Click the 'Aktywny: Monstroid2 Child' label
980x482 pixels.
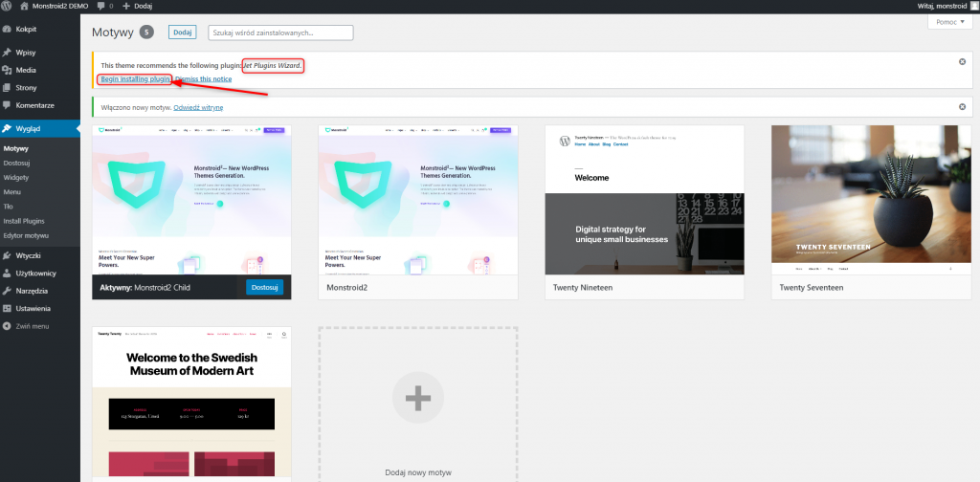[145, 288]
